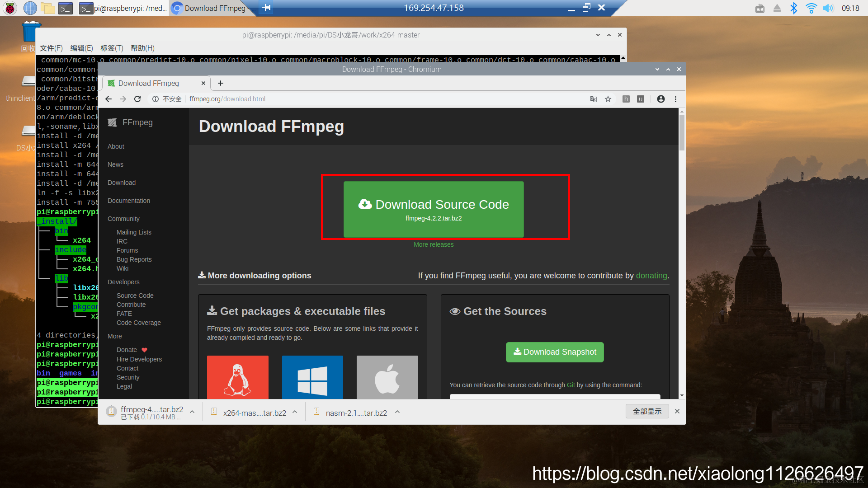Open the Bluetooth tray menu

point(793,8)
